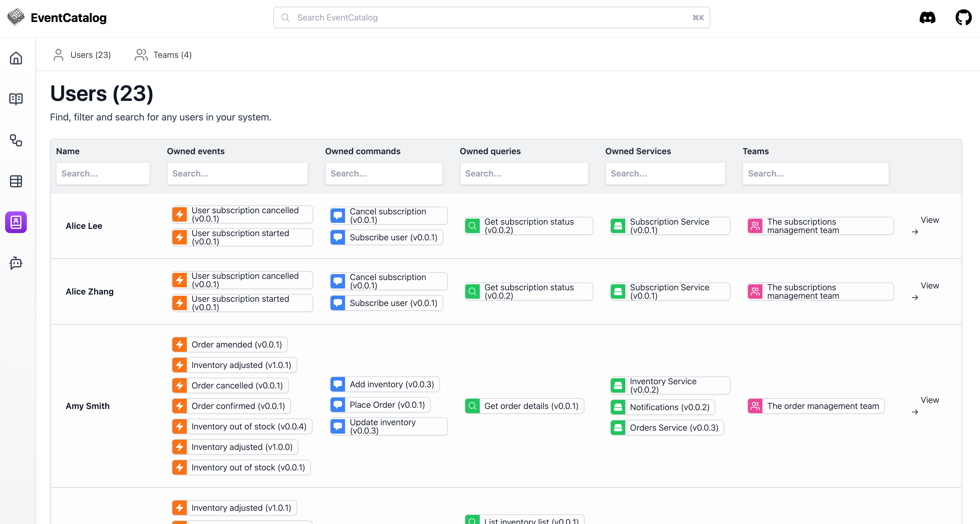This screenshot has height=524, width=980.
Task: Click the Name column search field
Action: pos(103,173)
